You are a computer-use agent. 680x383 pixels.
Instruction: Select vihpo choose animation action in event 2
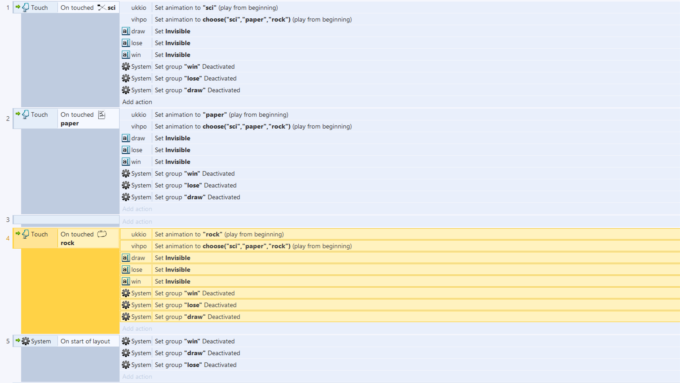click(x=400, y=126)
